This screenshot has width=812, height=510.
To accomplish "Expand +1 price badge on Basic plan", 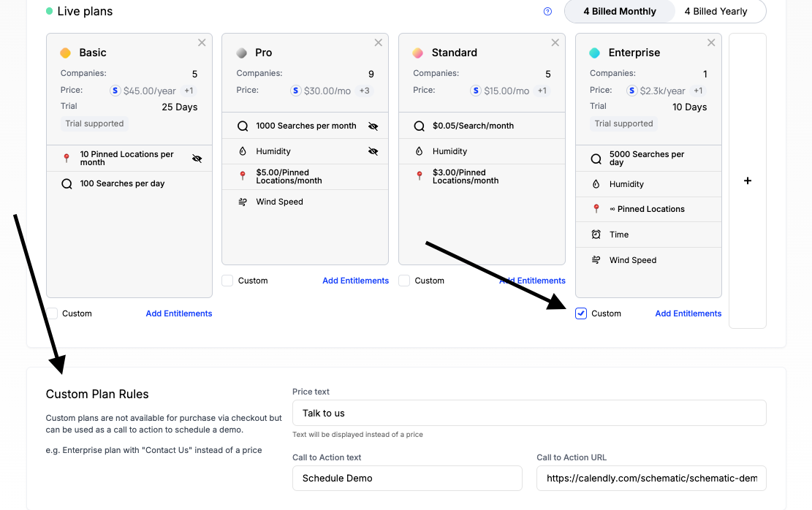I will 189,91.
